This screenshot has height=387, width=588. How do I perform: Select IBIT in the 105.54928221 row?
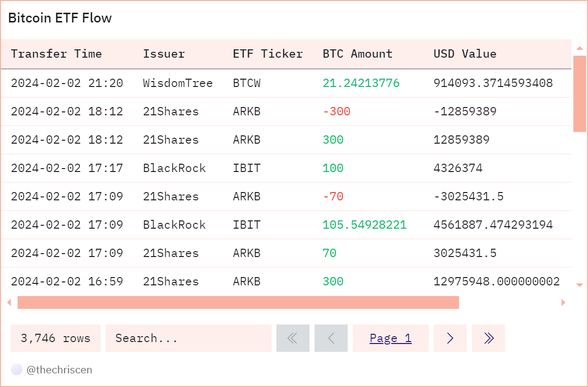pos(247,225)
